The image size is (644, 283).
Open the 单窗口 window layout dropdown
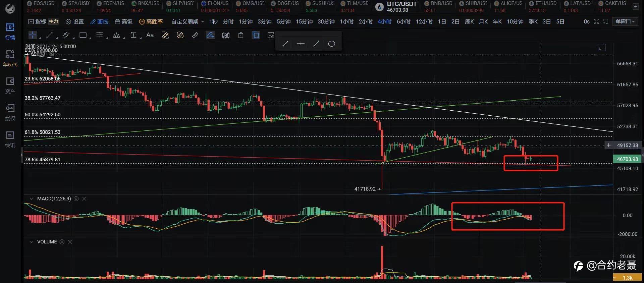tap(625, 21)
